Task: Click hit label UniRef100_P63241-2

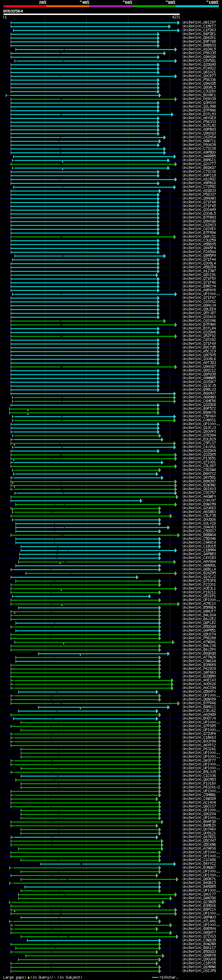Action: point(202,788)
